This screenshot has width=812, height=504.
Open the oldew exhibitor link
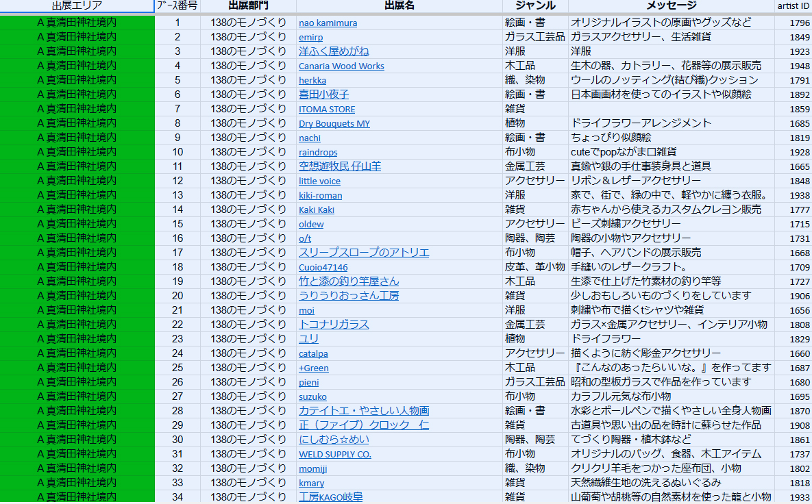[x=310, y=224]
